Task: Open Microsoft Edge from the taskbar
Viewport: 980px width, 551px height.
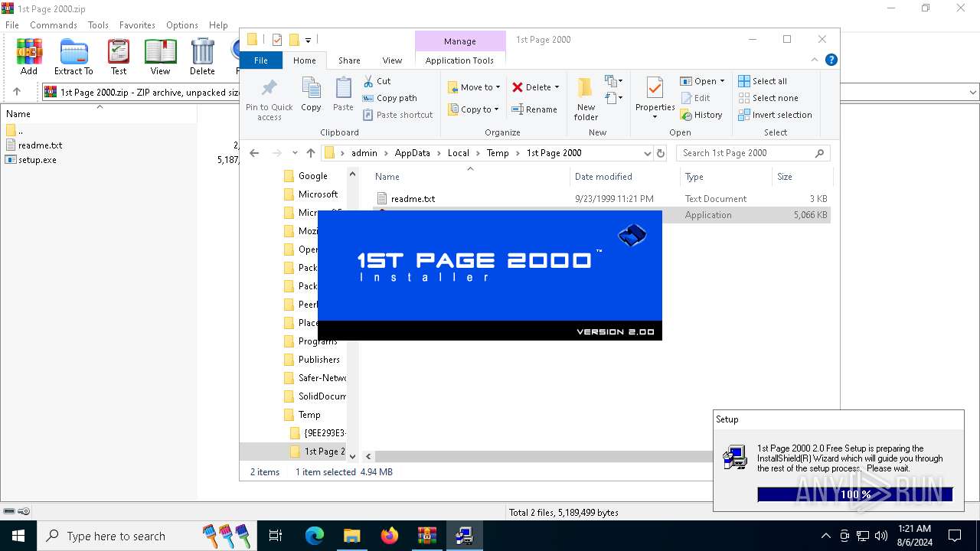Action: pyautogui.click(x=315, y=536)
